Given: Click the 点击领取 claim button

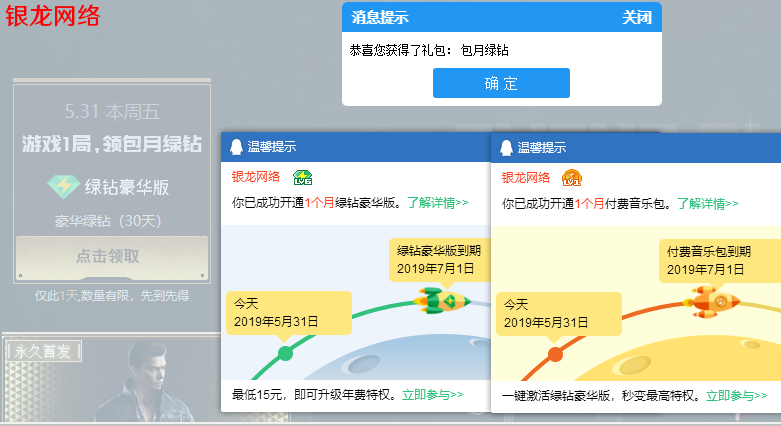Looking at the screenshot, I should pyautogui.click(x=112, y=257).
